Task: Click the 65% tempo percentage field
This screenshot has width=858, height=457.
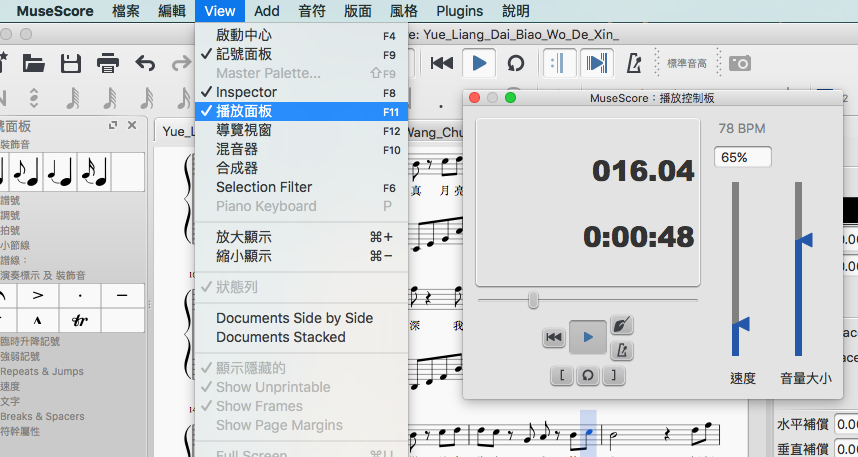Action: tap(743, 158)
